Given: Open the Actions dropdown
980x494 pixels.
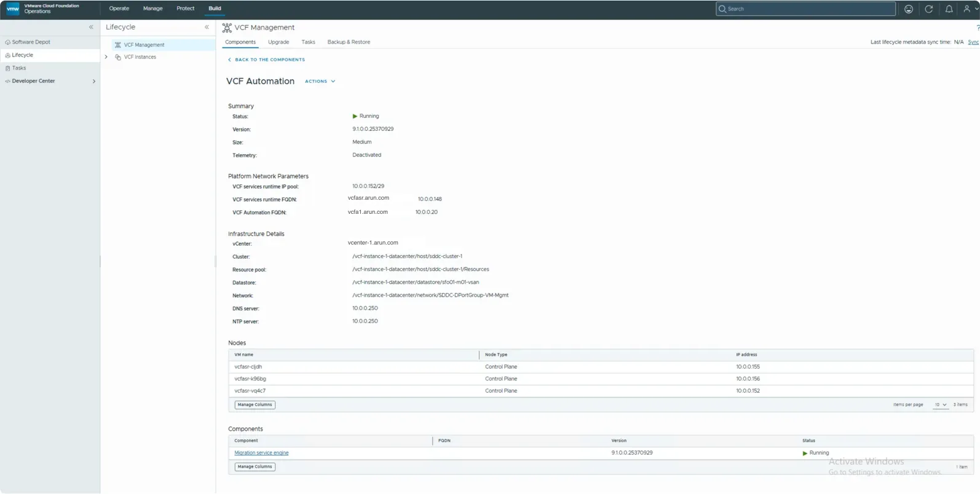Looking at the screenshot, I should 320,81.
